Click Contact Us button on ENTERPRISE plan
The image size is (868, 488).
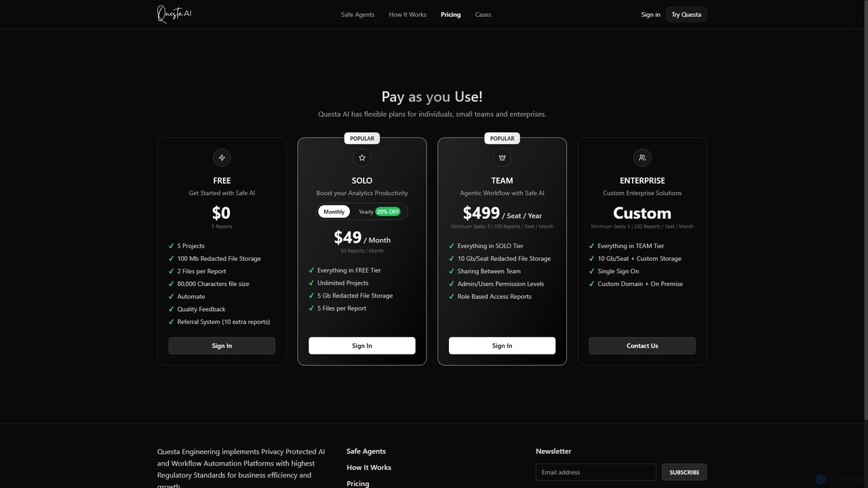(x=642, y=346)
